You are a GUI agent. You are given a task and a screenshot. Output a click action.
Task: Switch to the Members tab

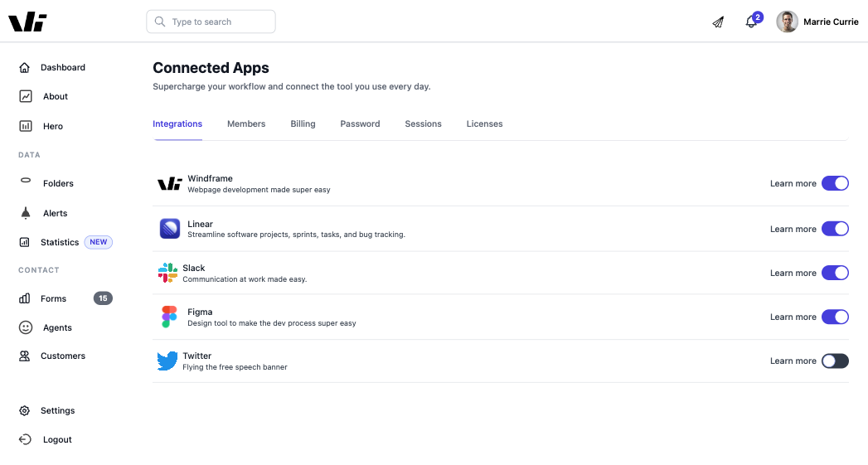coord(246,124)
